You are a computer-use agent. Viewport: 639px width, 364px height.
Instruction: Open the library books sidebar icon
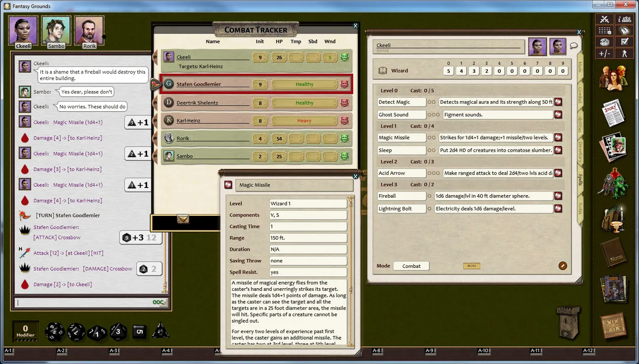(x=614, y=290)
